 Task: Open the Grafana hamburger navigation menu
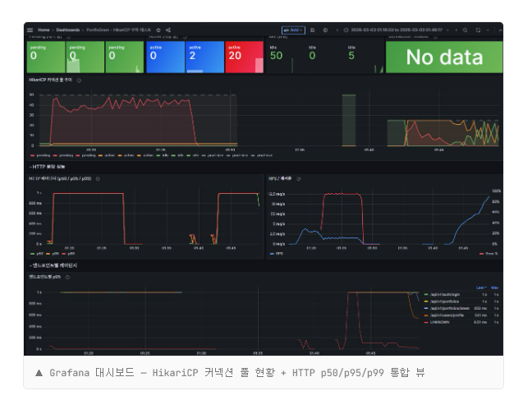tap(30, 30)
